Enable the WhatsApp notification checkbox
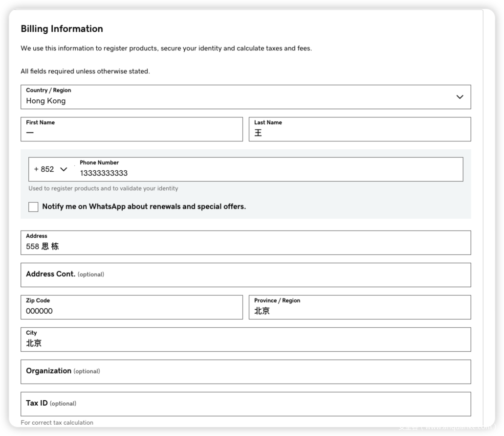The height and width of the screenshot is (436, 504). (x=33, y=207)
